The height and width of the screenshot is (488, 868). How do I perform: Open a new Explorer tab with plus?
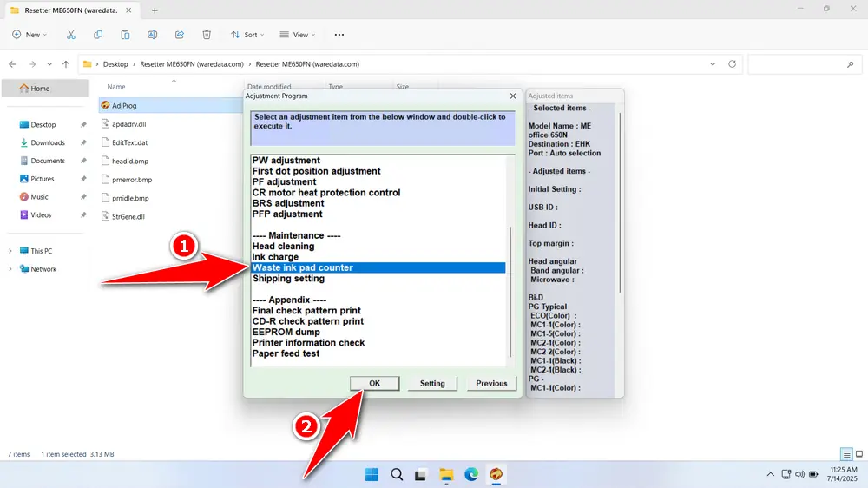tap(155, 10)
